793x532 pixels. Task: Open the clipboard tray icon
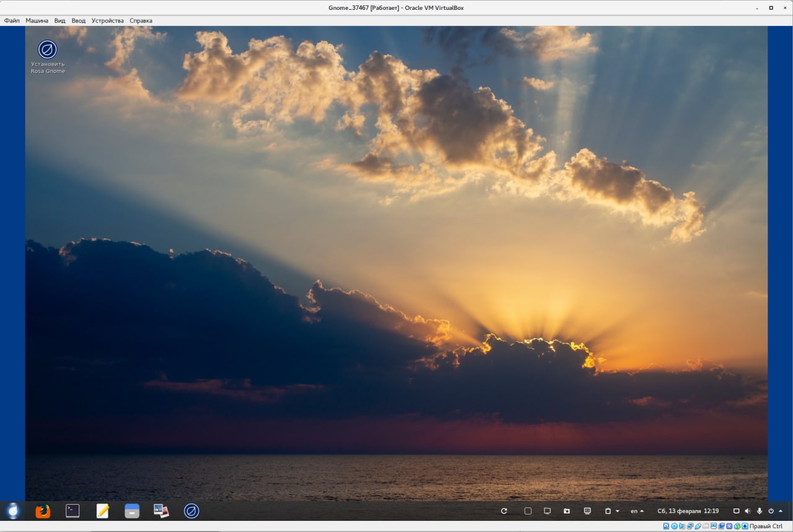tap(608, 511)
